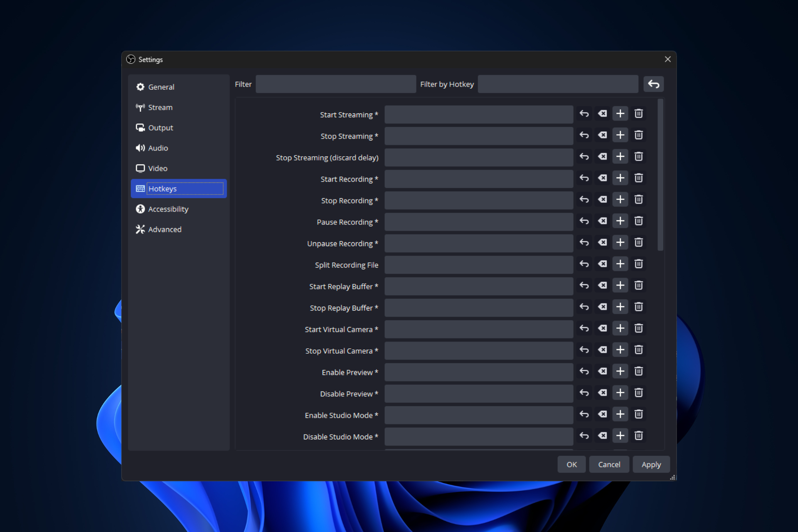The image size is (798, 532).
Task: Delete the Disable Preview hotkey
Action: [x=638, y=393]
